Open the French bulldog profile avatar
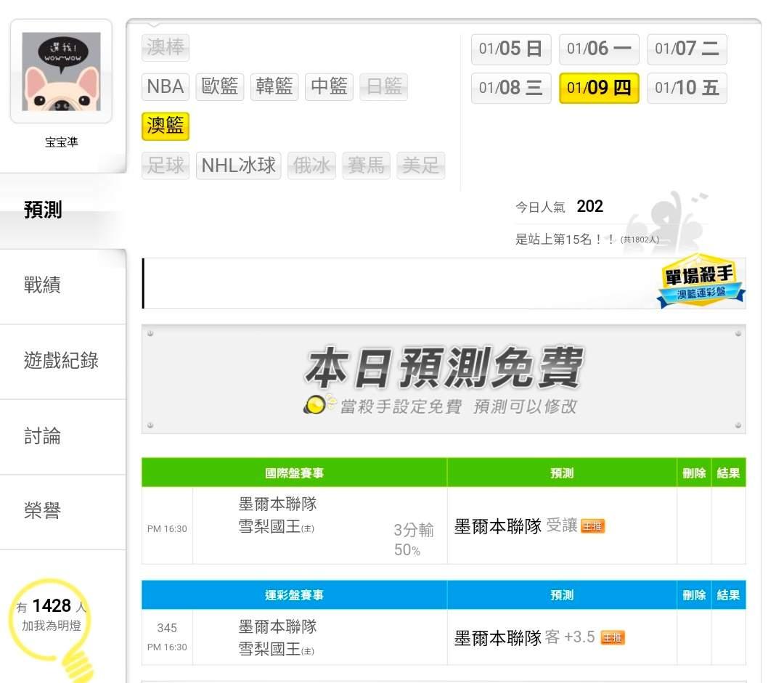The image size is (784, 683). coord(61,72)
